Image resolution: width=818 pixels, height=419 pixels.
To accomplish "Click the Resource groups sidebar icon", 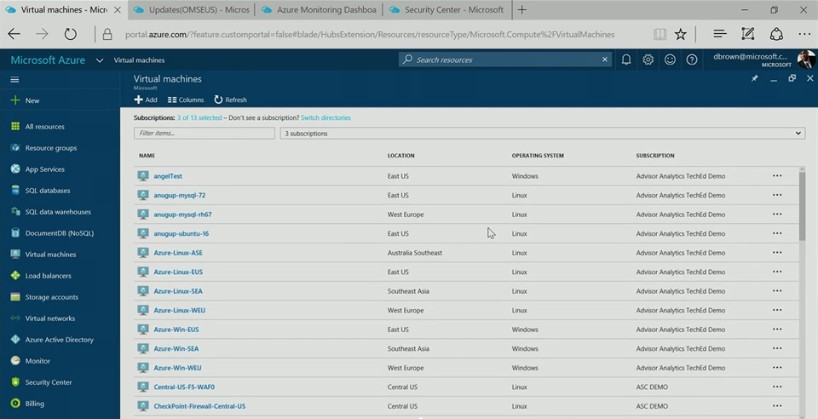I will pyautogui.click(x=15, y=148).
